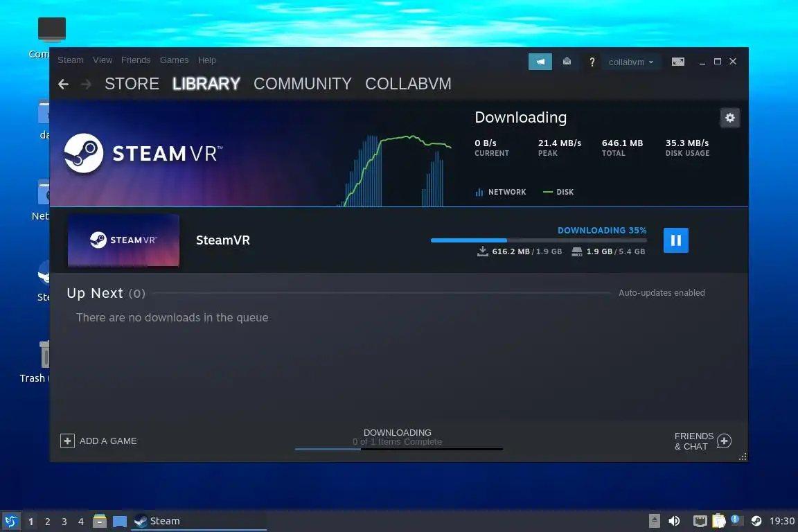Click the 616.2 MB download size value
Screen dimensions: 798x532
tap(511, 251)
